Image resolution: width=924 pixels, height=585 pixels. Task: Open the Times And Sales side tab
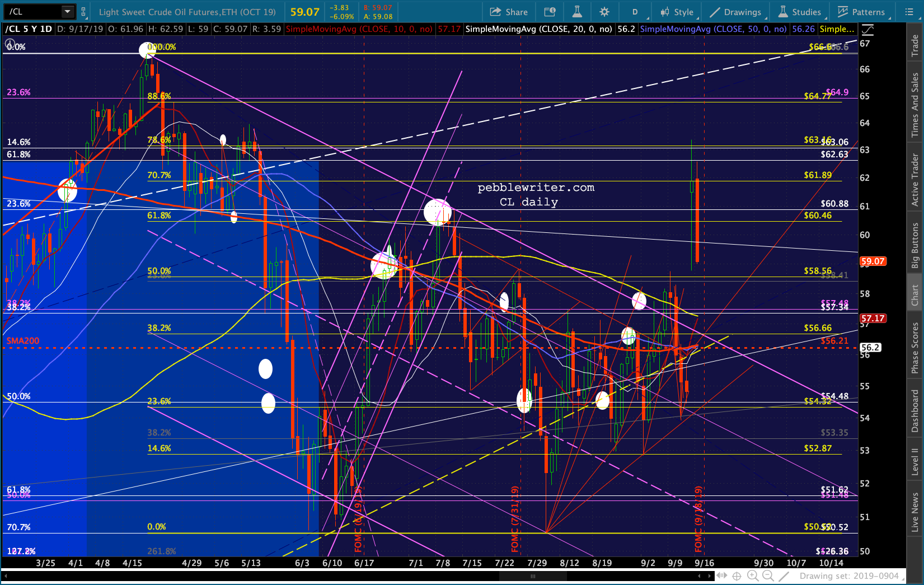click(915, 104)
